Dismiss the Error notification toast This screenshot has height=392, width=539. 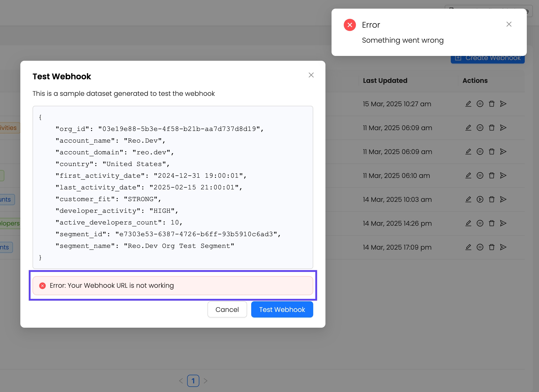509,24
